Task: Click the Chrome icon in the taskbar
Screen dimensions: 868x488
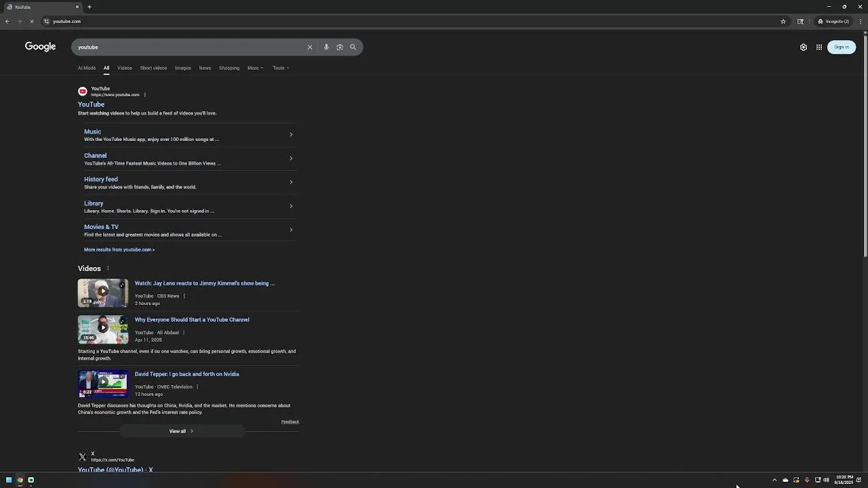Action: point(20,480)
